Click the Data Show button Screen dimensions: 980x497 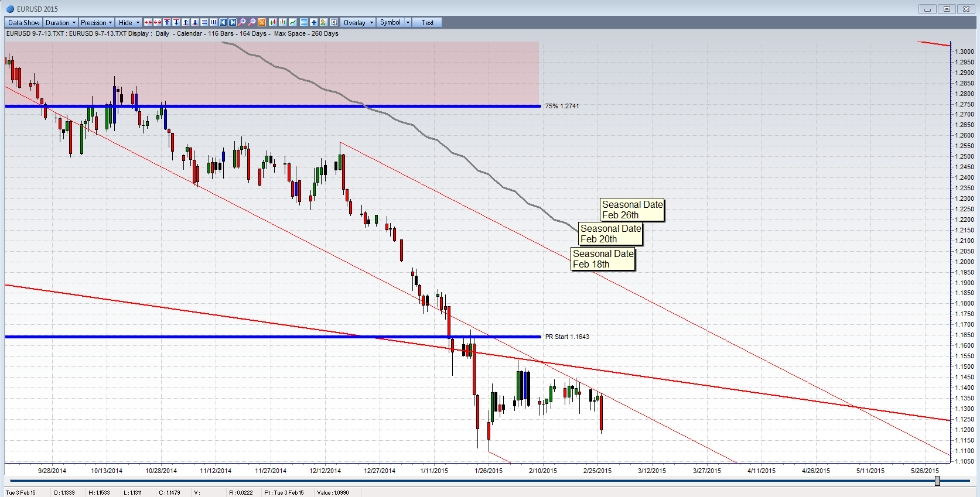24,22
